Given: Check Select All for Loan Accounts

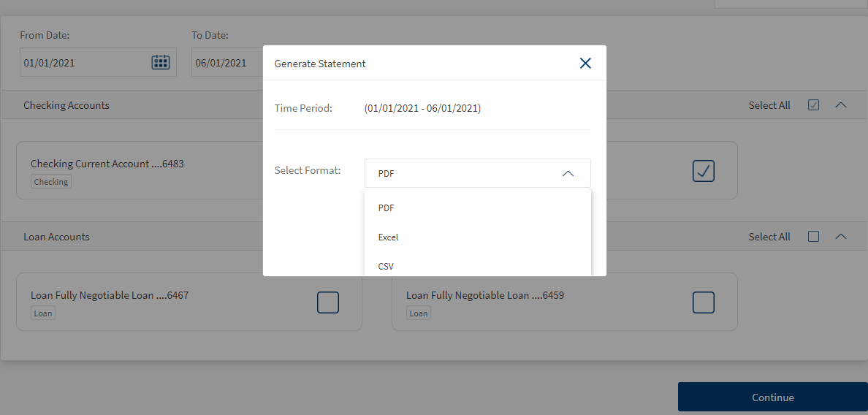Looking at the screenshot, I should tap(813, 237).
